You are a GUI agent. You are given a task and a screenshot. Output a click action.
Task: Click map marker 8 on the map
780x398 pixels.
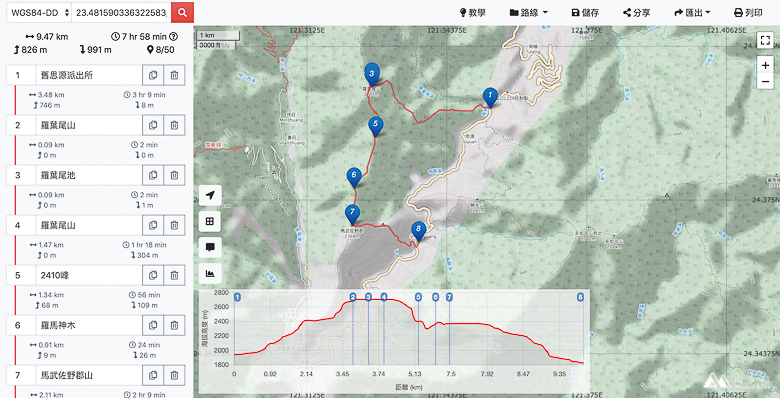[x=418, y=231]
